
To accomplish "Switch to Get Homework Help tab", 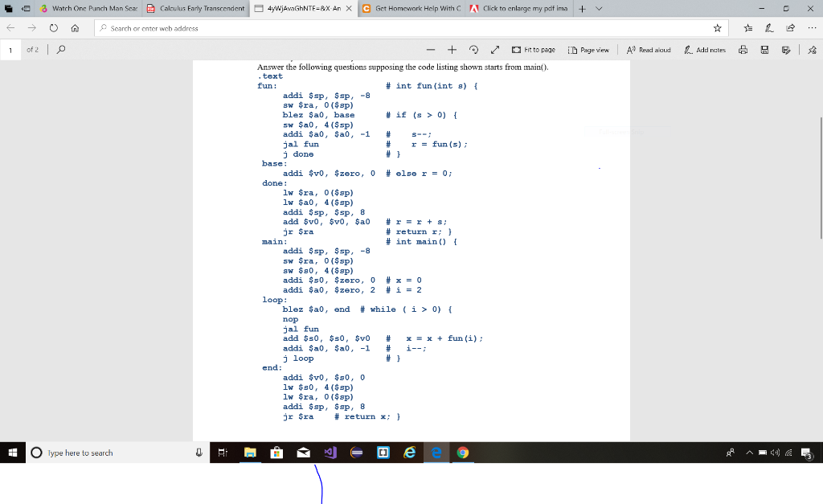I will (x=412, y=8).
